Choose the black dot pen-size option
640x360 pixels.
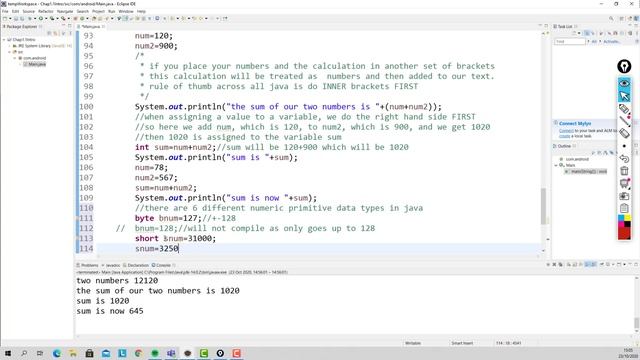(x=624, y=146)
